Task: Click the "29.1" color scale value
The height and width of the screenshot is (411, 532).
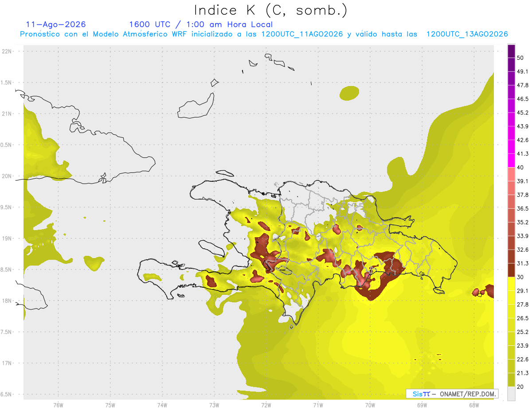Action: pyautogui.click(x=523, y=291)
